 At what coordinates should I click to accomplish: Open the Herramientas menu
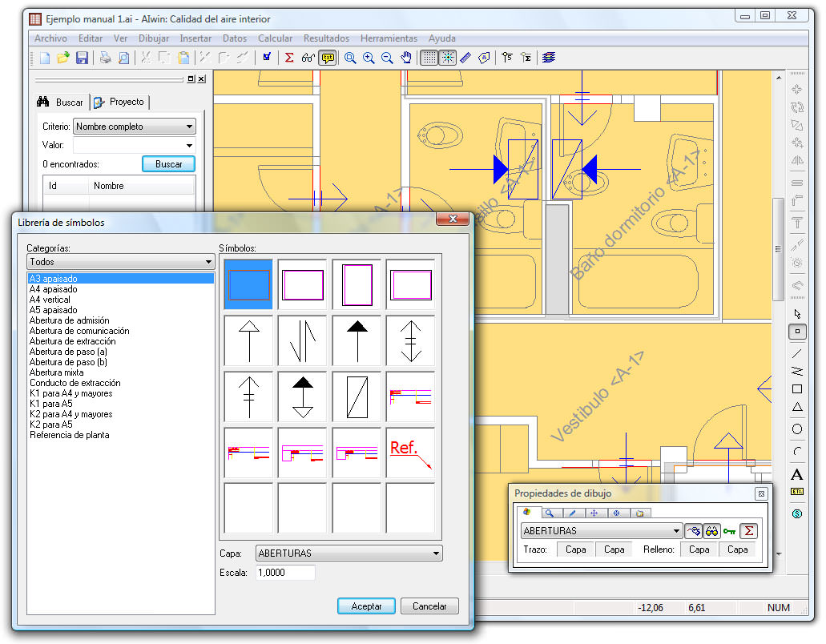(x=389, y=38)
